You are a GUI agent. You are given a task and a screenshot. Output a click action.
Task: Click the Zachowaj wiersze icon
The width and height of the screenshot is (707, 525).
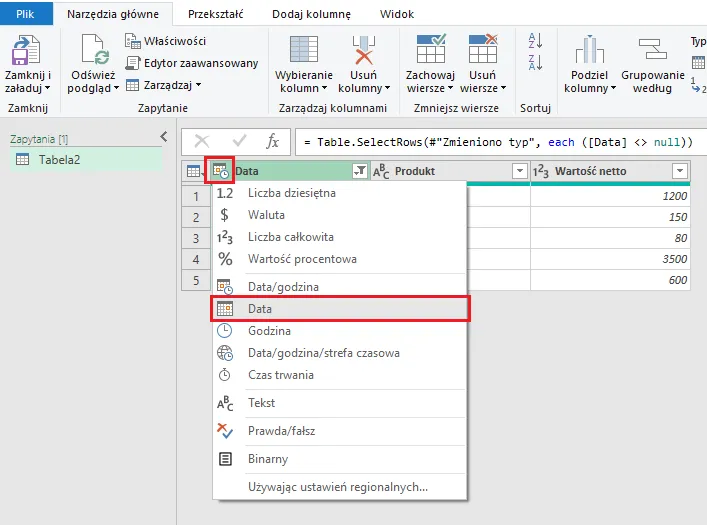[x=430, y=51]
